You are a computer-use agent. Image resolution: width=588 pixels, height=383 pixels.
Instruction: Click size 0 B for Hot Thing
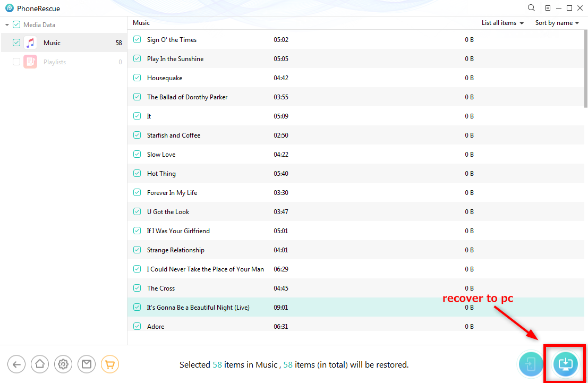click(x=469, y=174)
